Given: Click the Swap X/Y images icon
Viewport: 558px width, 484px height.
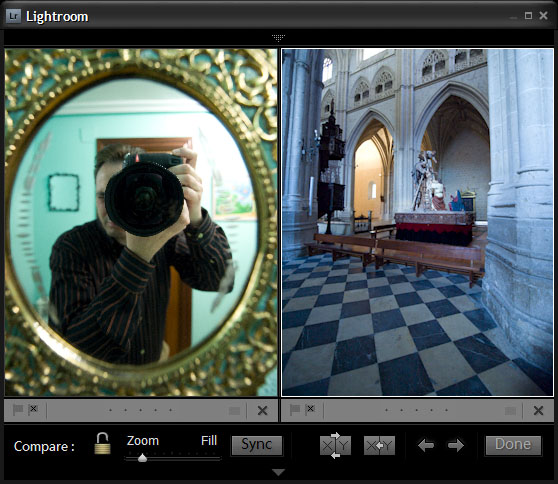Looking at the screenshot, I should [x=335, y=445].
